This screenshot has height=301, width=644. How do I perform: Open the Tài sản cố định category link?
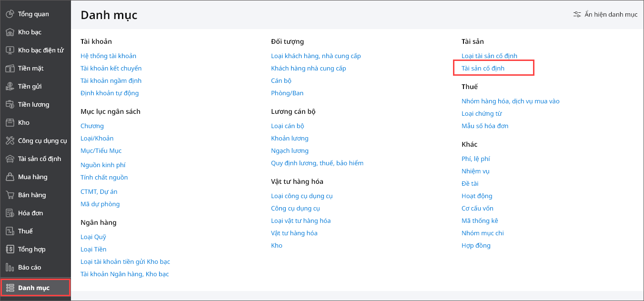[x=483, y=68]
